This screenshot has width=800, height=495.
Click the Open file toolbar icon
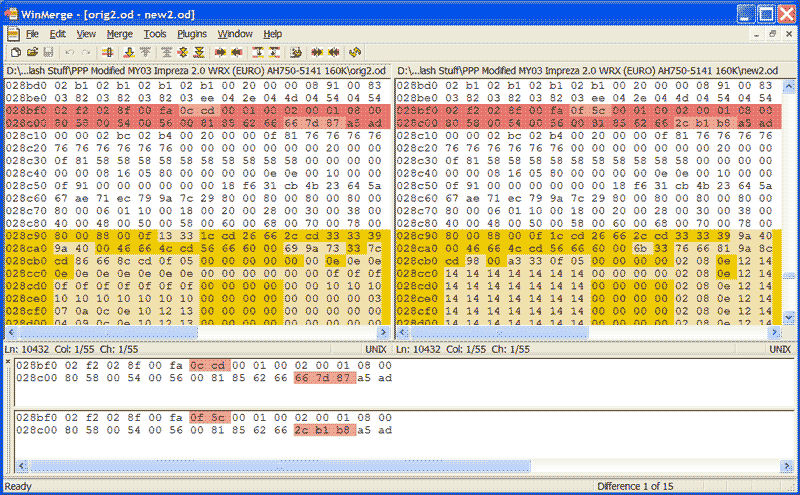click(x=32, y=51)
